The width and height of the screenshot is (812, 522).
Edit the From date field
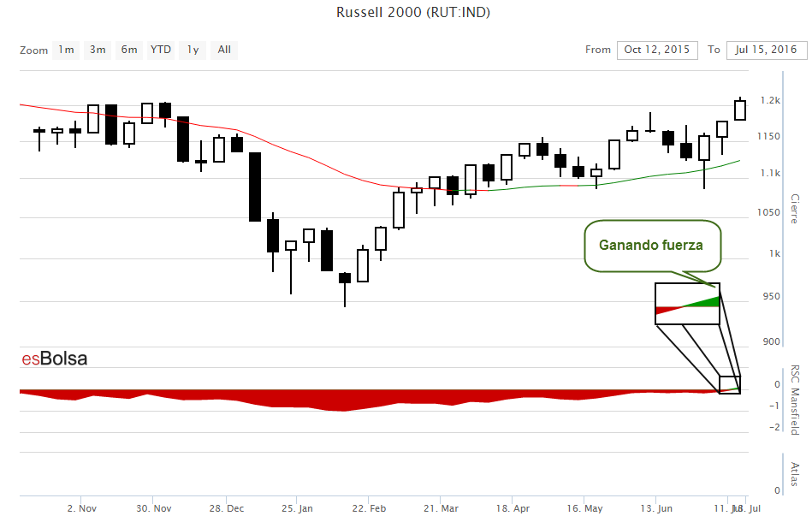(656, 50)
